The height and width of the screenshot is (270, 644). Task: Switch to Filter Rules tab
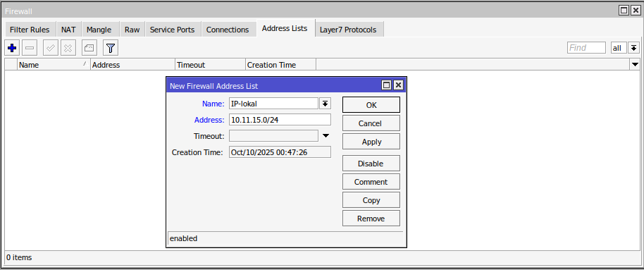[30, 30]
